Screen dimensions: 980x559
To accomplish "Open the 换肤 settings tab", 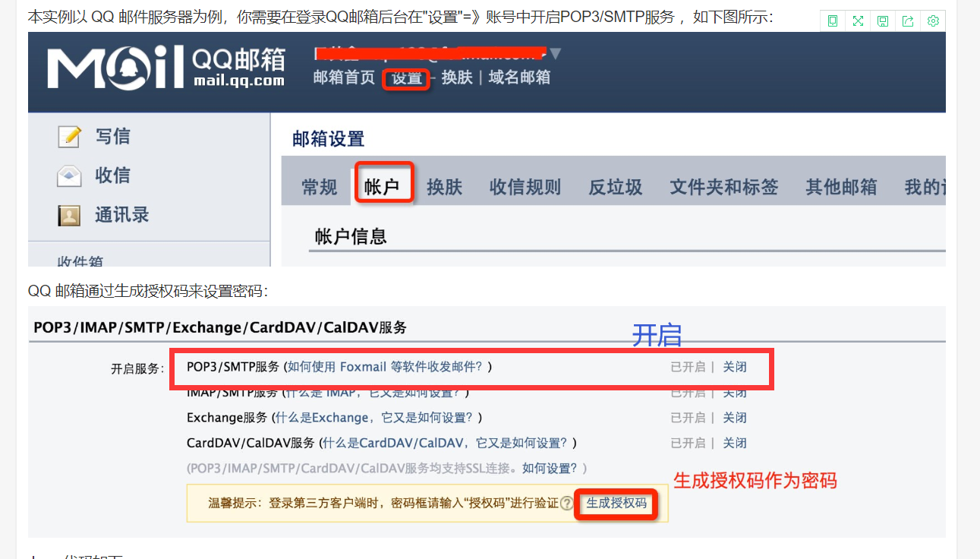I will click(444, 187).
